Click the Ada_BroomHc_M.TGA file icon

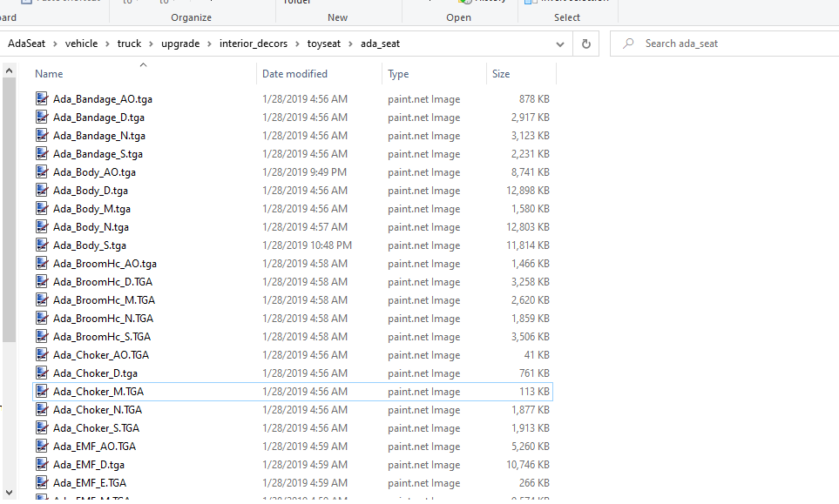(42, 299)
